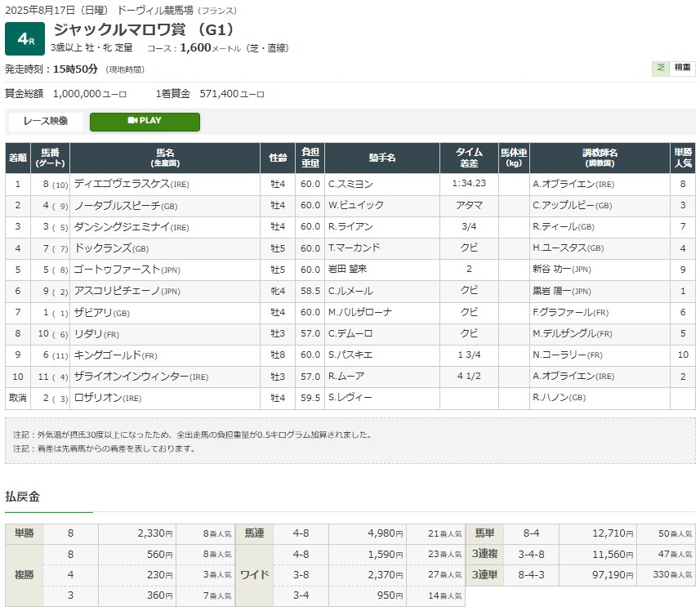Screen dimensions: 700x611
Task: Click the 着順 column header
Action: pos(17,158)
